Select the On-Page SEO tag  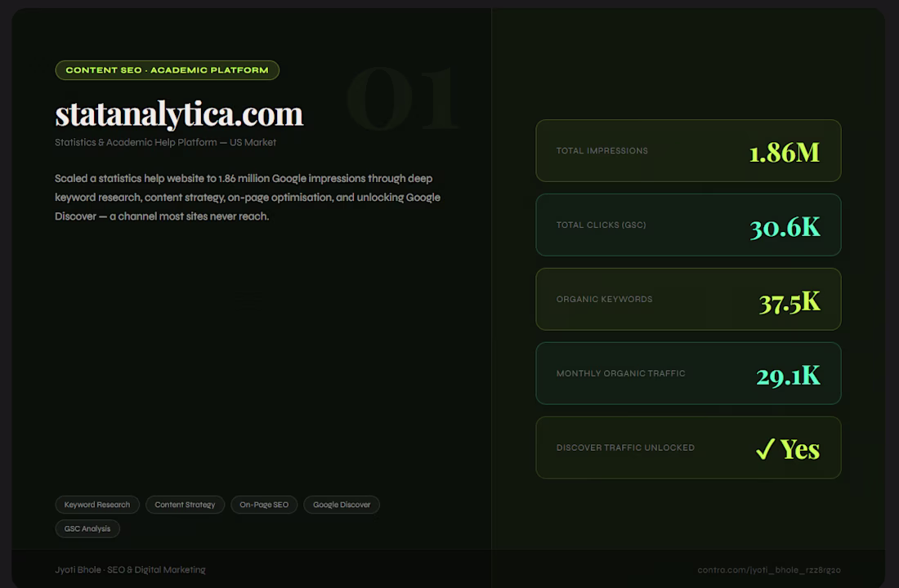click(264, 505)
